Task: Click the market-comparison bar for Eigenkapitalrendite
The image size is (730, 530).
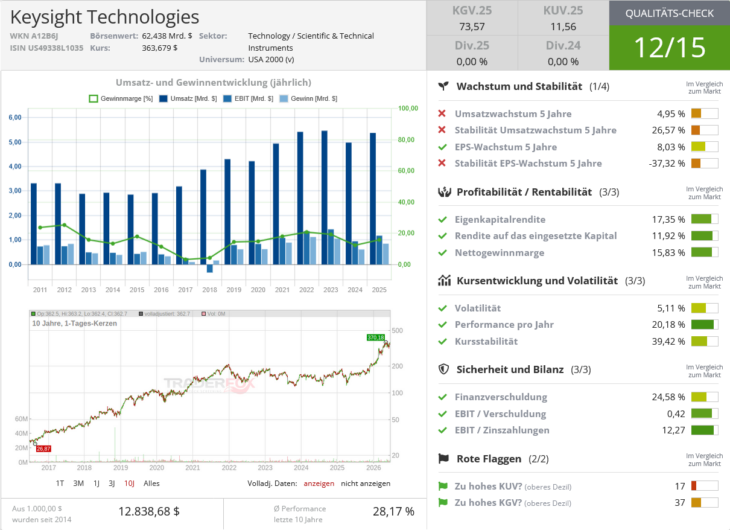Action: (704, 219)
